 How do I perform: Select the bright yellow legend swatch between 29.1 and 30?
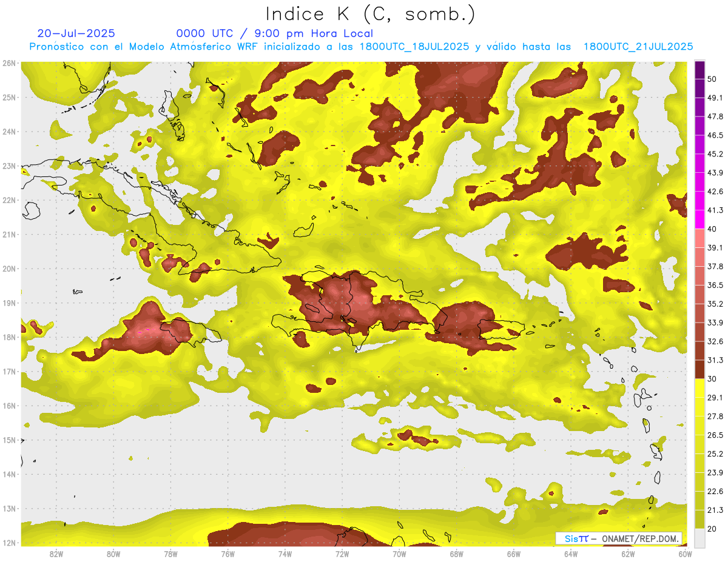[x=699, y=388]
